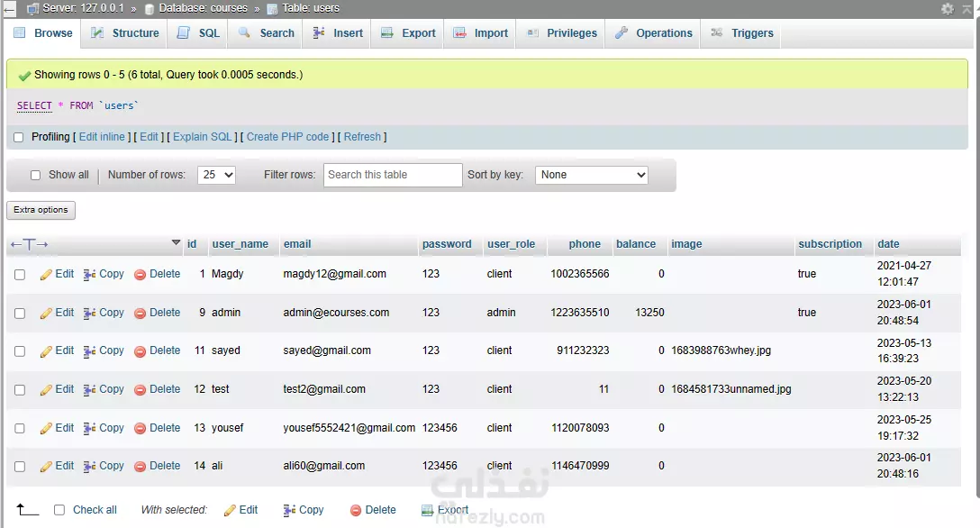Viewport: 980px width, 528px height.
Task: Click the pencil Edit icon for yousef row
Action: pos(46,429)
